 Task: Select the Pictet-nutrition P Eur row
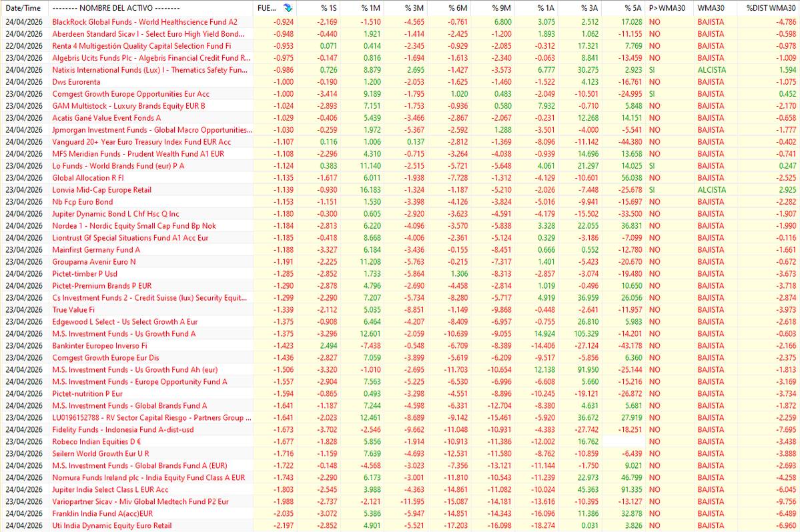(88, 394)
